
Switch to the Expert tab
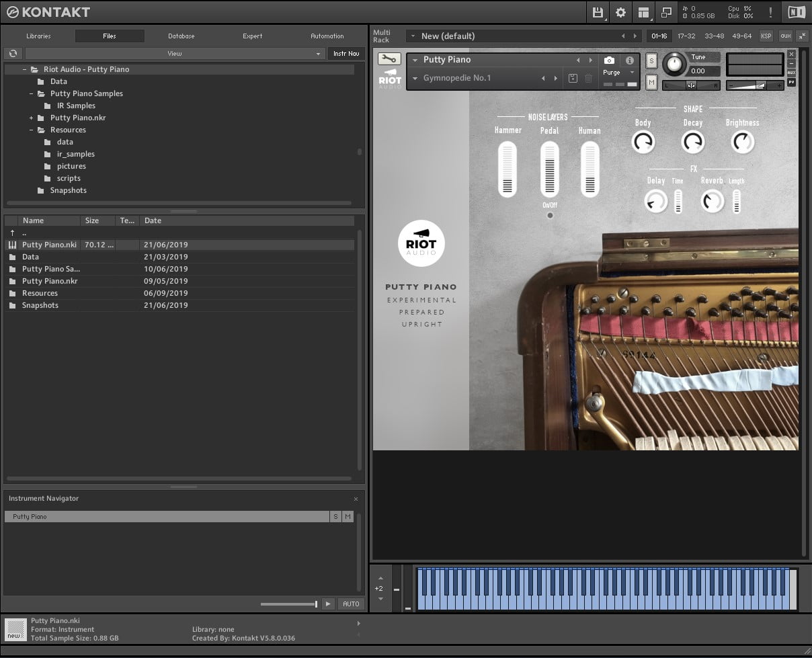click(x=253, y=36)
